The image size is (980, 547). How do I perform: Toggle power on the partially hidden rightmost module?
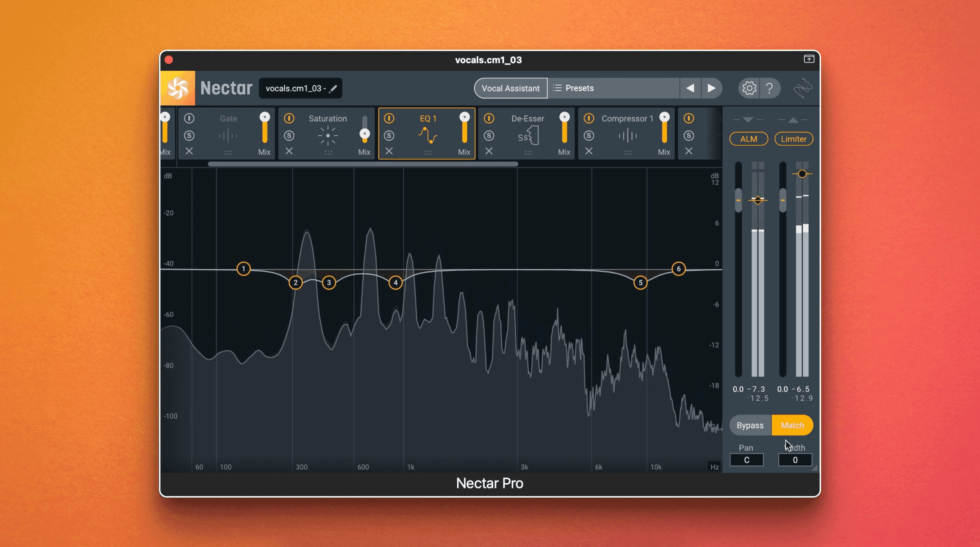[689, 118]
